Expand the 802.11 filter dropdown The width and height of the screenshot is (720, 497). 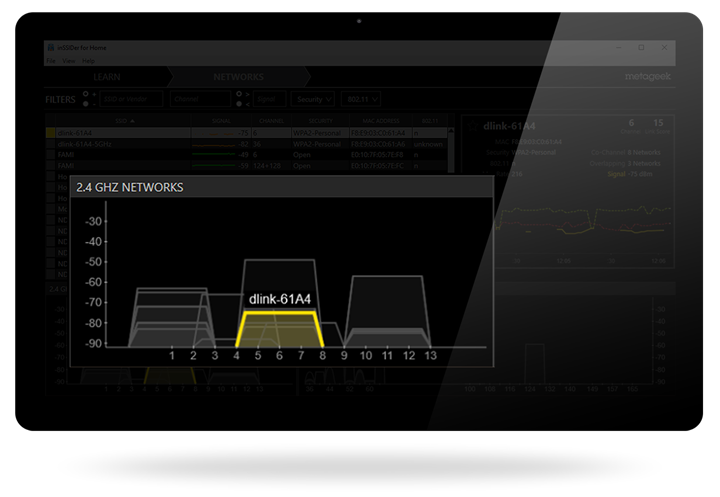[x=361, y=99]
